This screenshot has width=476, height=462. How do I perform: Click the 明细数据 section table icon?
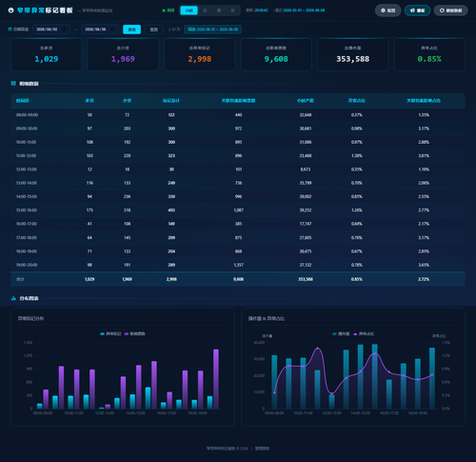pyautogui.click(x=13, y=84)
